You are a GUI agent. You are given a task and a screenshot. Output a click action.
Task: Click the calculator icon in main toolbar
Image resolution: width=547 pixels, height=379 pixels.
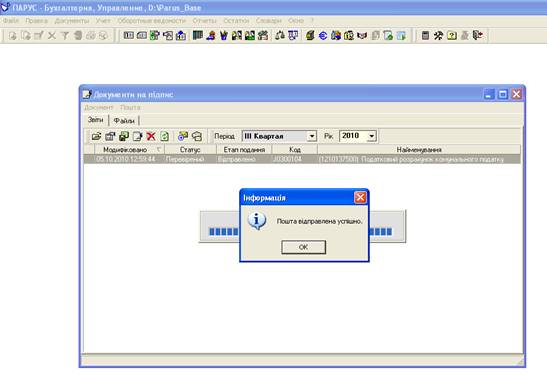(x=425, y=35)
